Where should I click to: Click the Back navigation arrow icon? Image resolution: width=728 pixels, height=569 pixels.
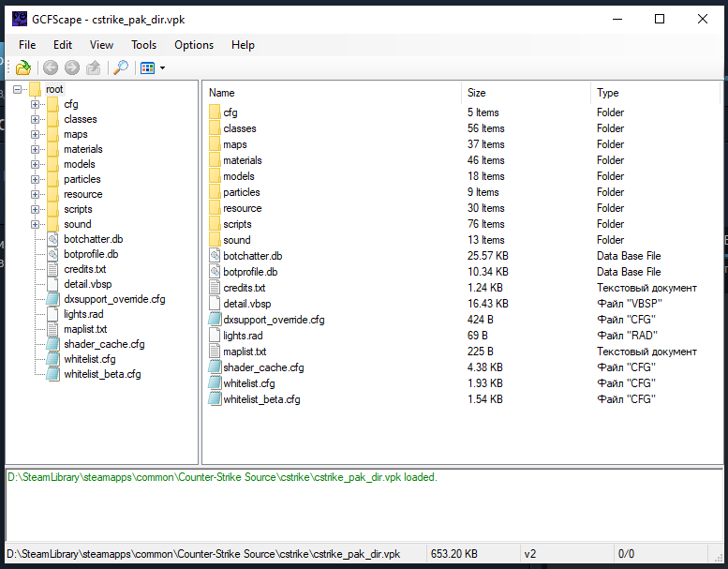tap(51, 67)
